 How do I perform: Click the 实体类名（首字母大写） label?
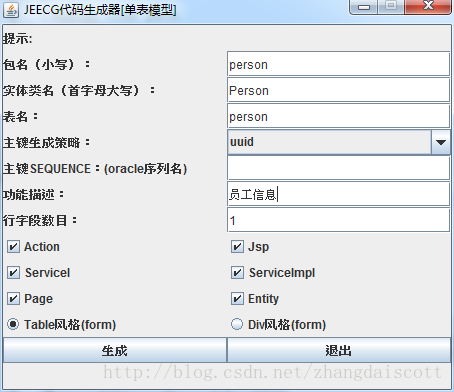click(x=79, y=90)
